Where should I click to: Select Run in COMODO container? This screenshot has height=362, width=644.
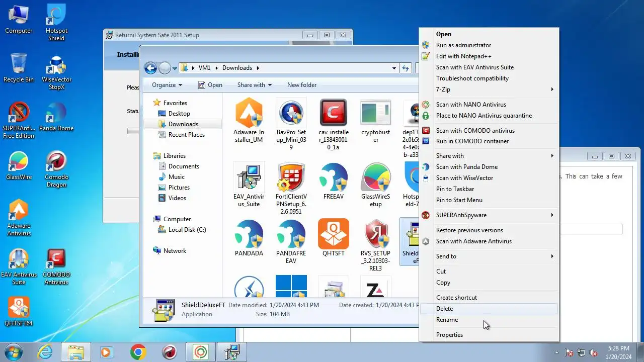(x=489, y=141)
